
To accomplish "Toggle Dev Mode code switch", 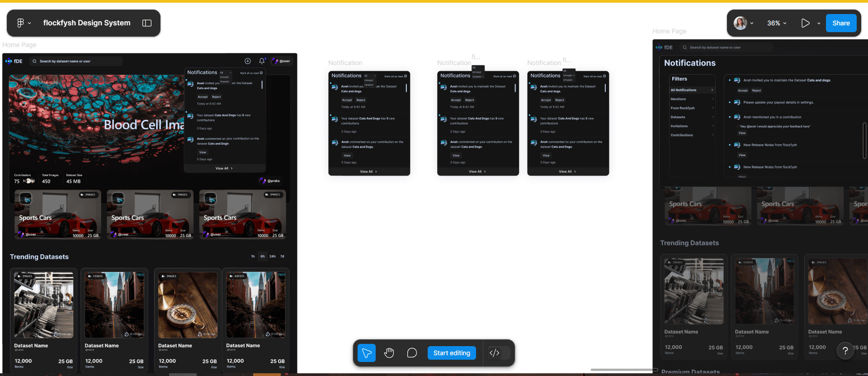I will [499, 353].
